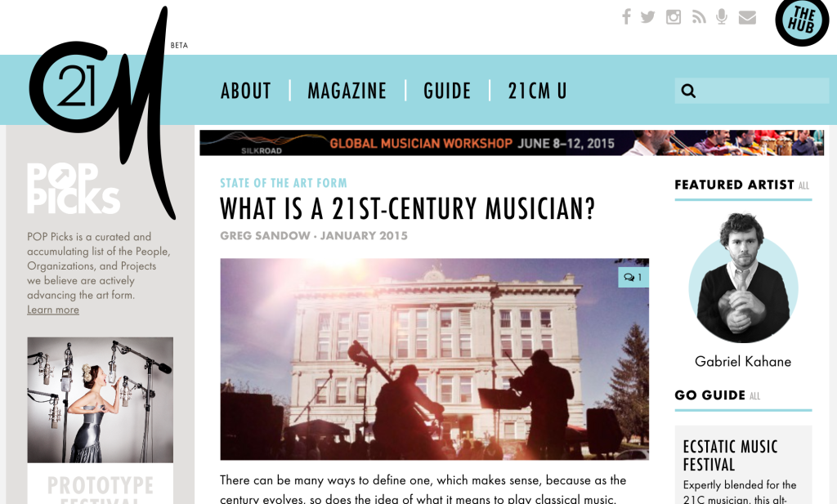Image resolution: width=837 pixels, height=504 pixels.
Task: View all Featured Artists link
Action: pos(804,186)
